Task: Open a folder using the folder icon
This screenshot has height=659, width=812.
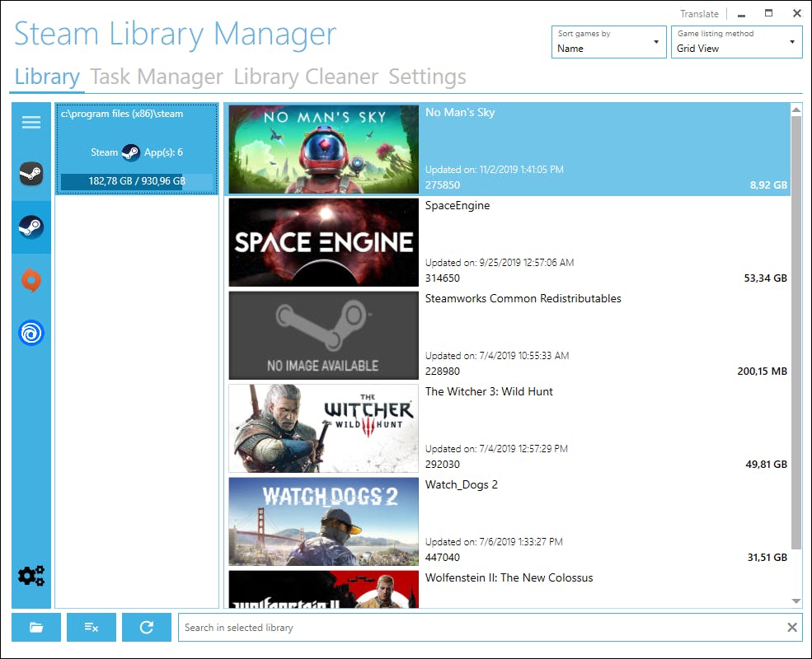Action: point(35,627)
